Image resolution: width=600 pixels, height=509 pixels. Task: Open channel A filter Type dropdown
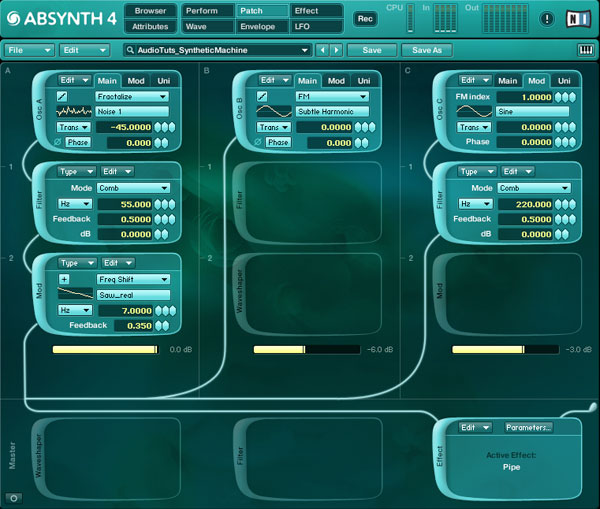(x=77, y=171)
